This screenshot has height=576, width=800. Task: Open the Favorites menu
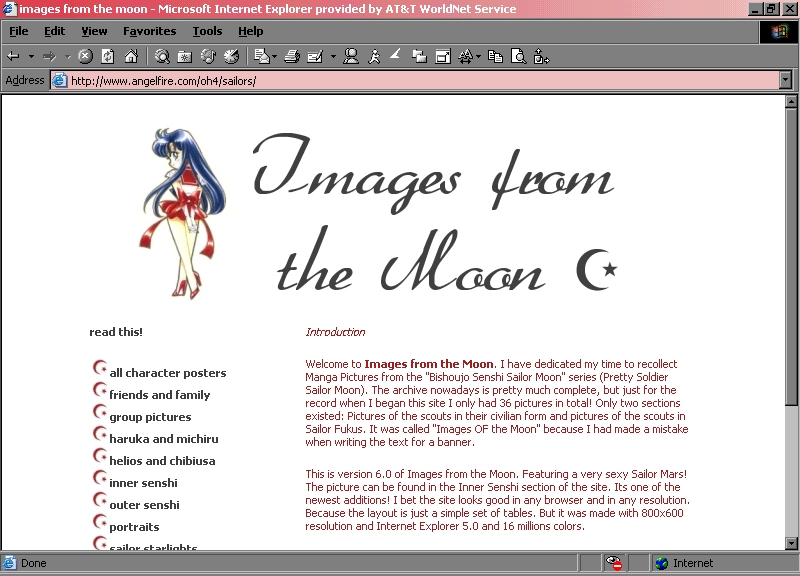coord(149,31)
